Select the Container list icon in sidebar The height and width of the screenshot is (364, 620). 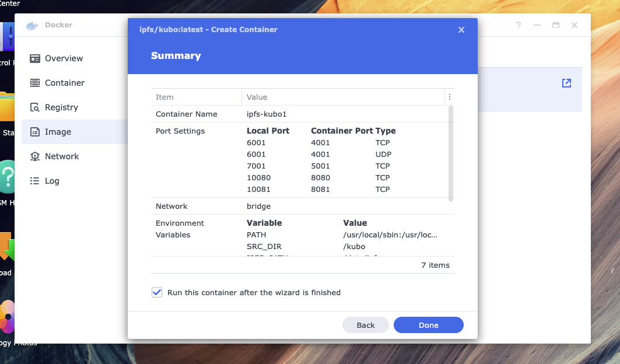pos(35,83)
